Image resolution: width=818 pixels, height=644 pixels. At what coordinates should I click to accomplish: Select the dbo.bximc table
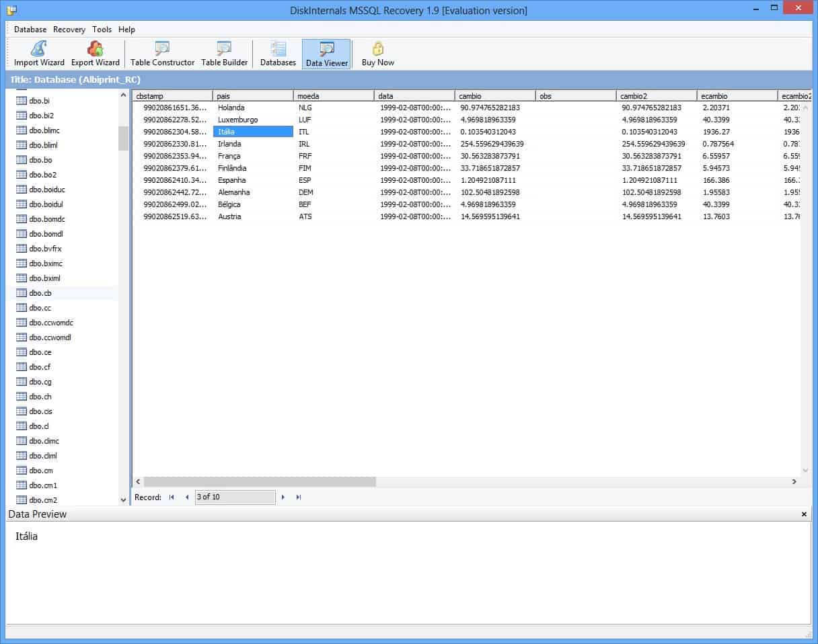coord(46,264)
